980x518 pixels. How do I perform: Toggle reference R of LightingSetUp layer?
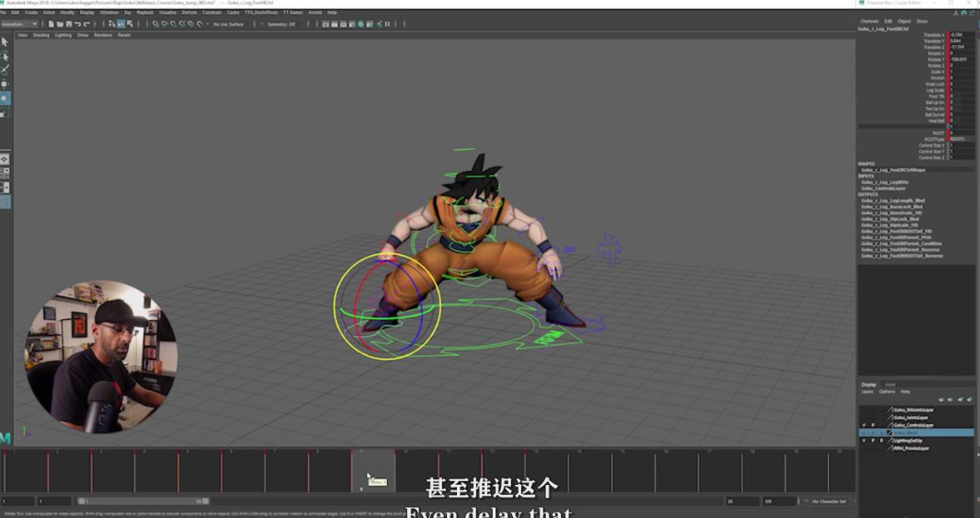(x=882, y=441)
